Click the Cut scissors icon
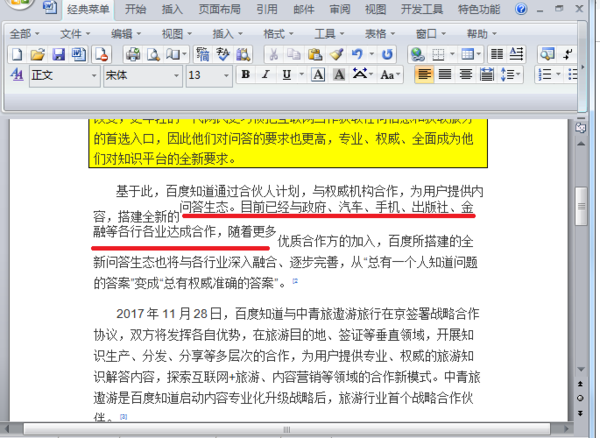Image resolution: width=600 pixels, height=438 pixels. (x=274, y=55)
